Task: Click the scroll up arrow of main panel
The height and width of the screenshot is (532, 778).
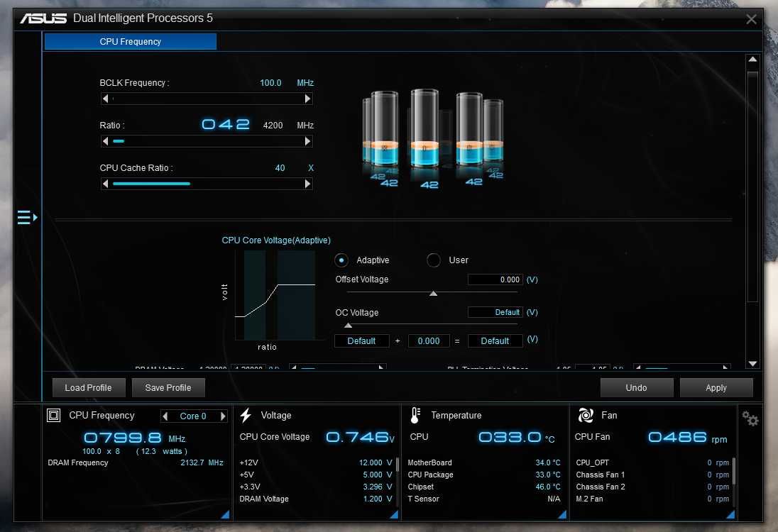Action: coord(752,60)
